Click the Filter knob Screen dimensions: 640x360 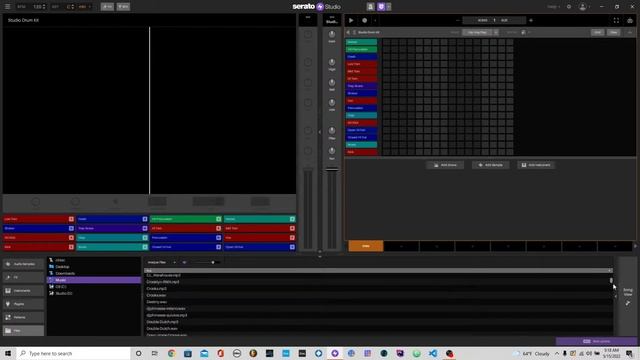332,131
